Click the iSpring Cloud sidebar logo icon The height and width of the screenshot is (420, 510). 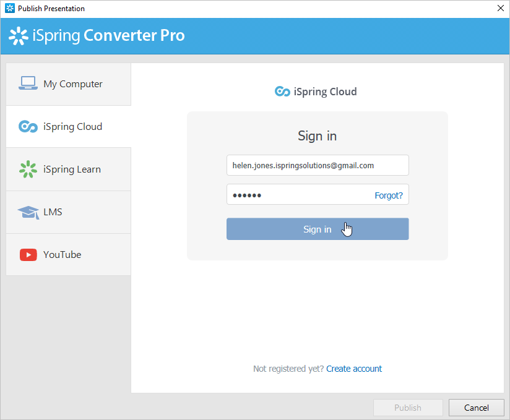pyautogui.click(x=28, y=126)
